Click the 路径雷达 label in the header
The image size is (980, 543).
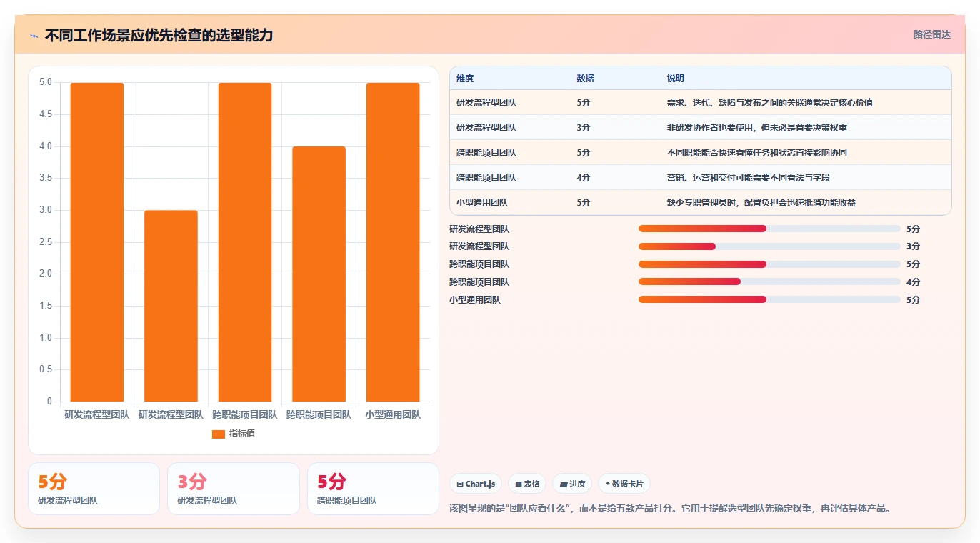[931, 34]
